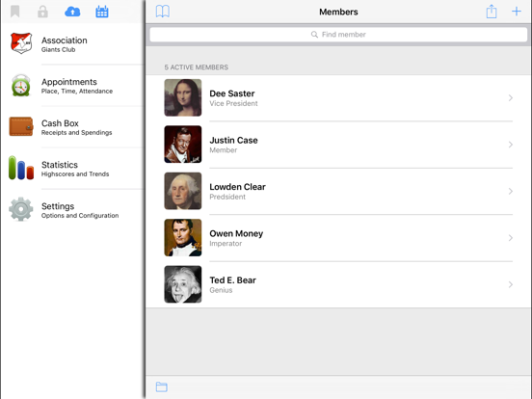The width and height of the screenshot is (532, 399).
Task: Focus the Find member search field
Action: click(x=338, y=35)
